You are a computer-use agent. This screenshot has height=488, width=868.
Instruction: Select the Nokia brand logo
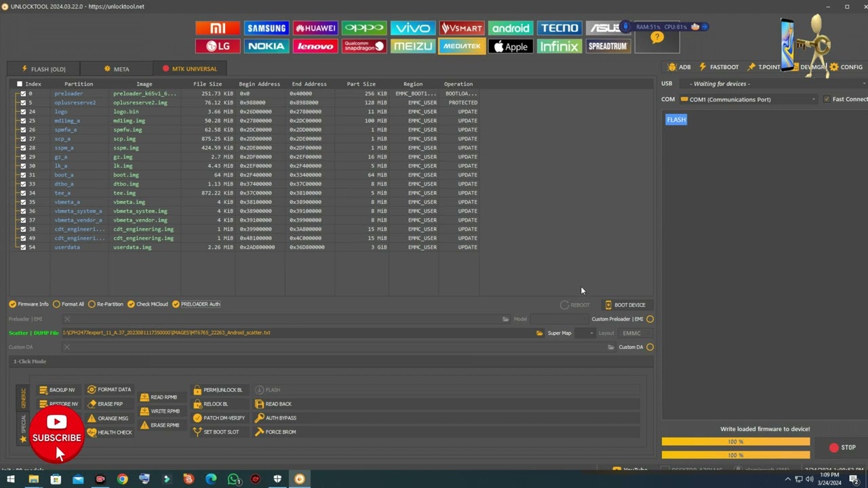[267, 46]
